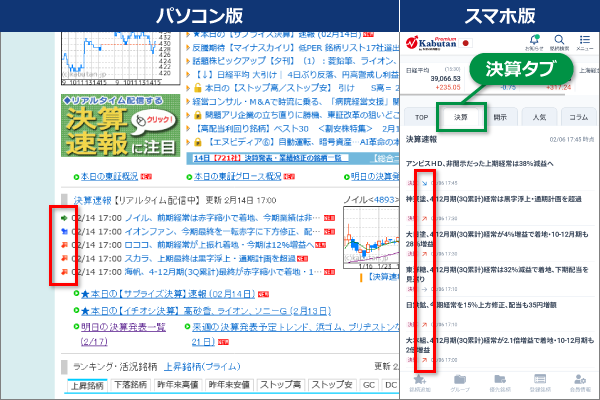Open the イオンファン、今期最終を一転赤字 headline
600x400 pixels.
point(223,232)
